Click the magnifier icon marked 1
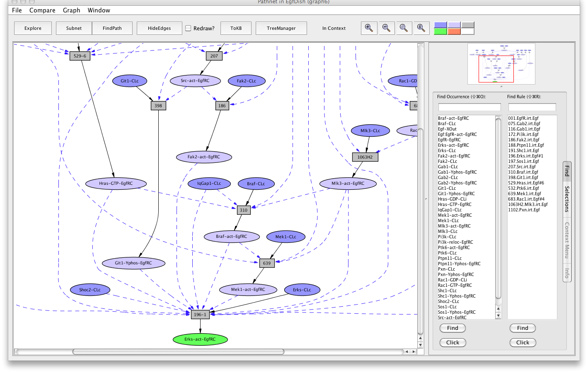588x373 pixels. [421, 28]
